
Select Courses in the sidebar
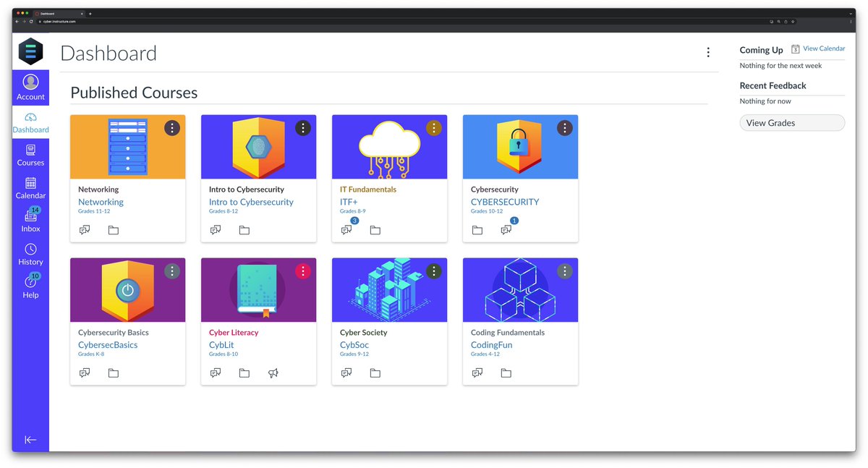point(30,155)
